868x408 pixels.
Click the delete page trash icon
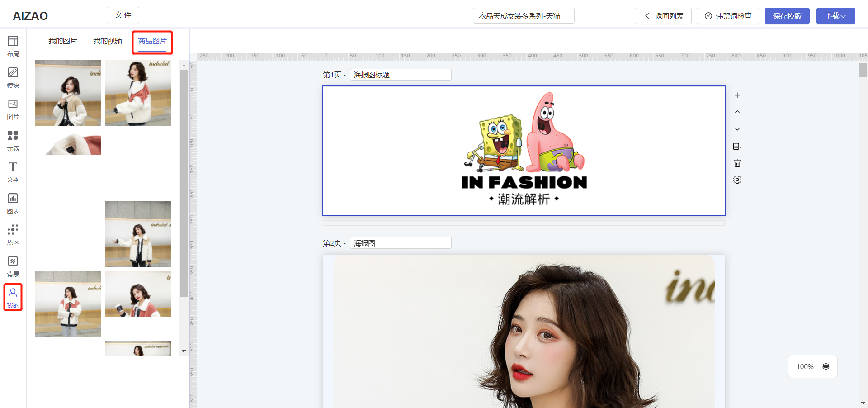pyautogui.click(x=737, y=163)
